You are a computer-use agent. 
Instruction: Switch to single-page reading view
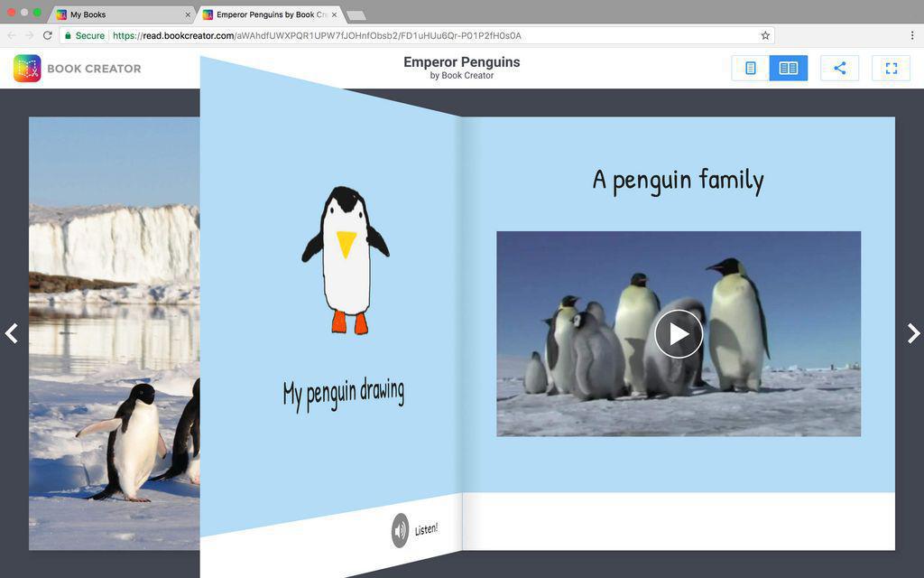tap(749, 67)
